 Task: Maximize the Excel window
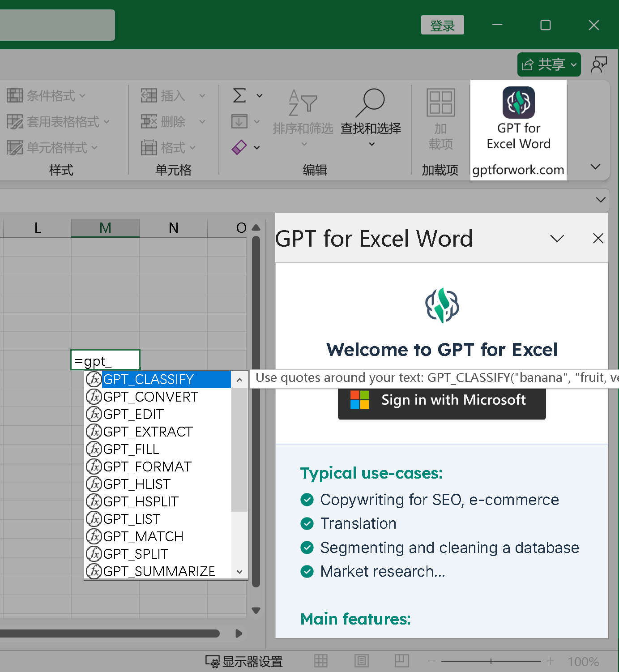point(546,25)
